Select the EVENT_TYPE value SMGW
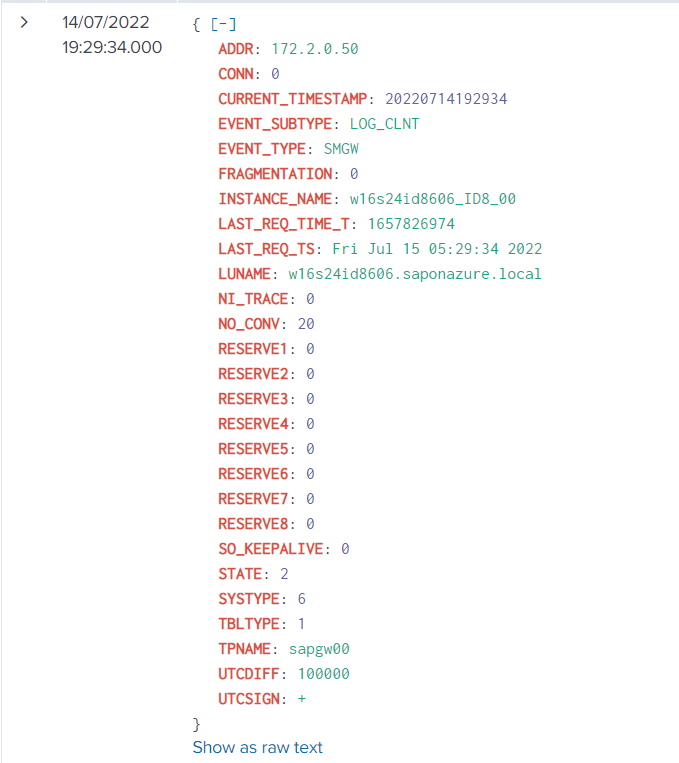 tap(340, 148)
